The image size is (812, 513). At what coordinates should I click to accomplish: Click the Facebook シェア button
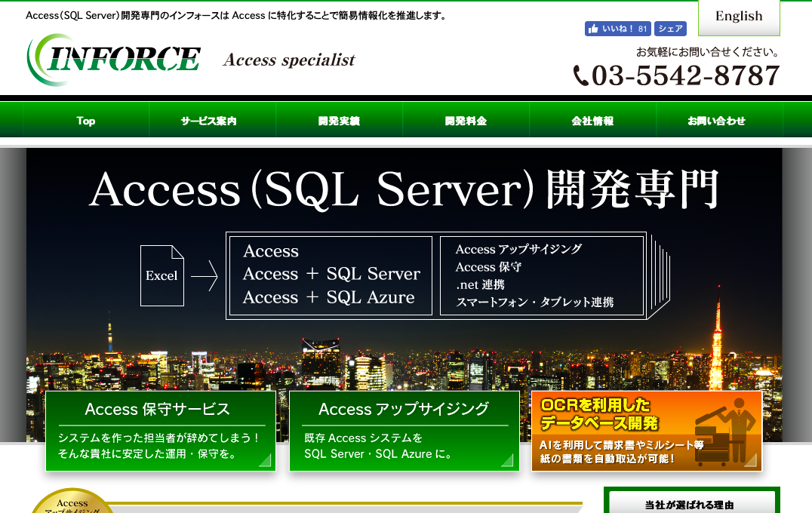[671, 29]
